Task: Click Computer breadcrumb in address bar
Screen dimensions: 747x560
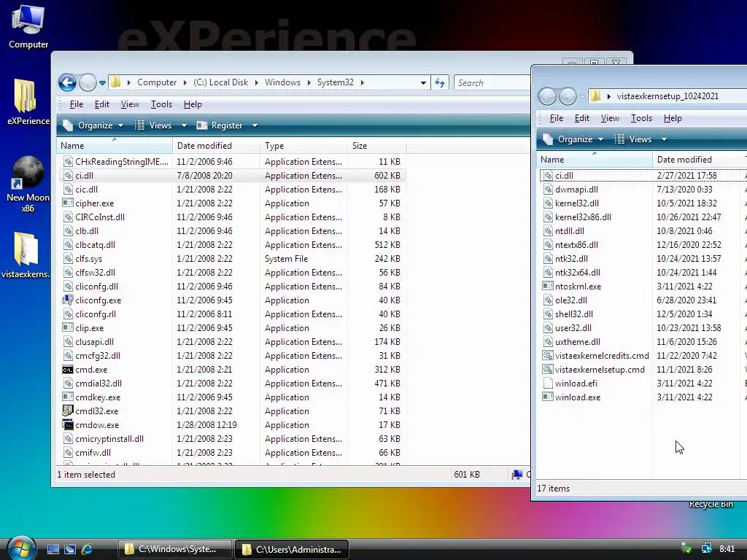Action: (157, 82)
